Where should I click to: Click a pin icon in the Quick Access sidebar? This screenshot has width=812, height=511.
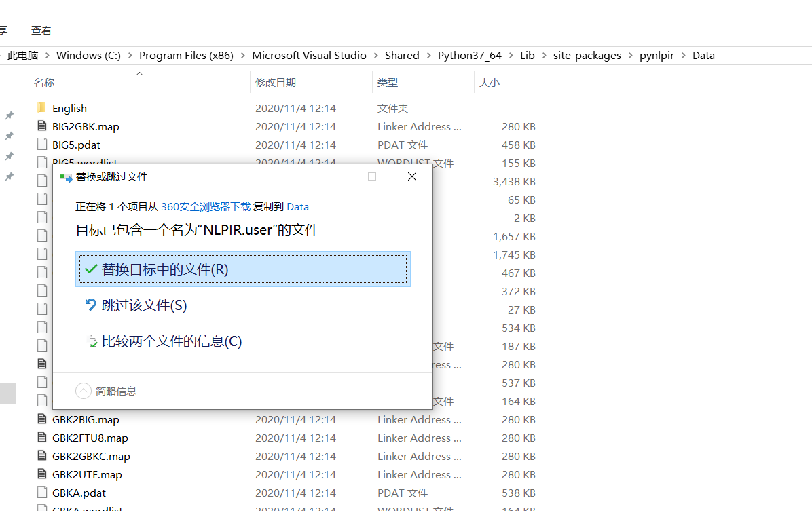click(x=7, y=115)
